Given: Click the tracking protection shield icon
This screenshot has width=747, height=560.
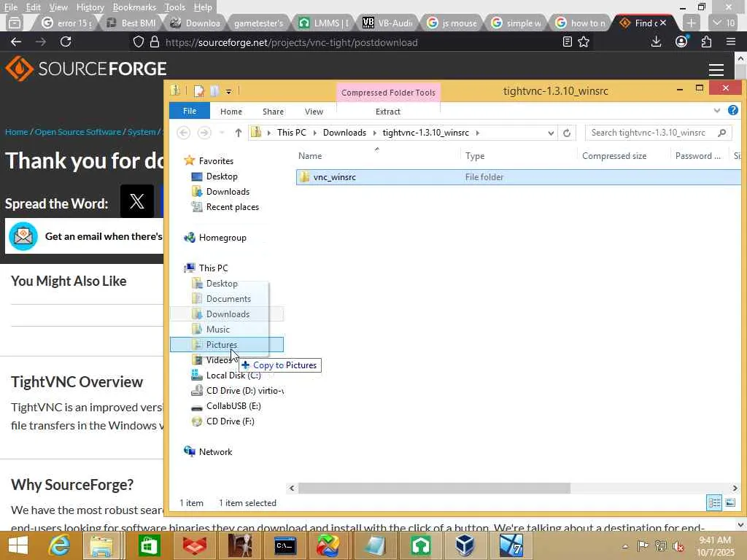Looking at the screenshot, I should click(x=138, y=42).
